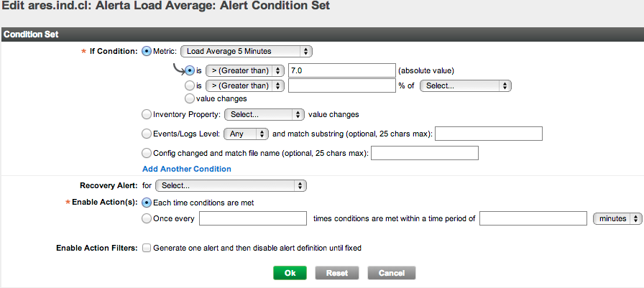Click the percentage value input field
Screen dimensions: 644x288
tap(342, 85)
